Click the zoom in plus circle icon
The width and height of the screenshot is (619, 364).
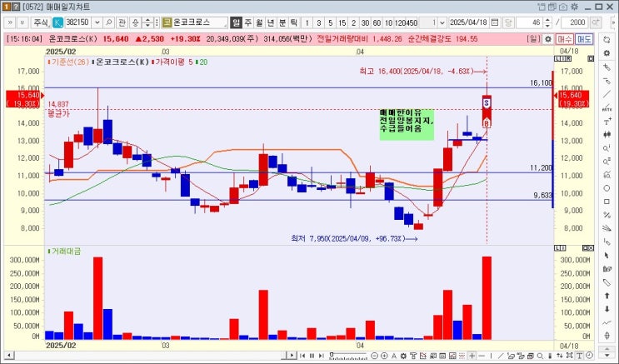click(x=384, y=356)
